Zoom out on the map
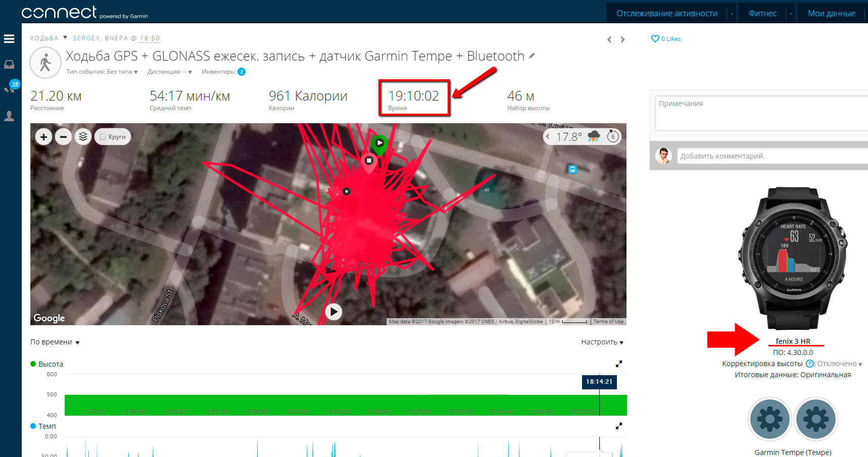Viewport: 868px width, 457px height. coord(63,137)
